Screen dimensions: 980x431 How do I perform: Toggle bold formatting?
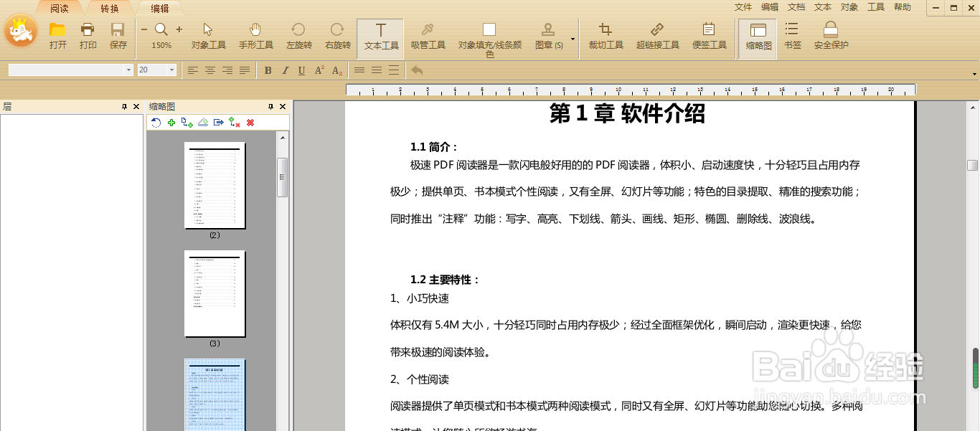click(268, 70)
